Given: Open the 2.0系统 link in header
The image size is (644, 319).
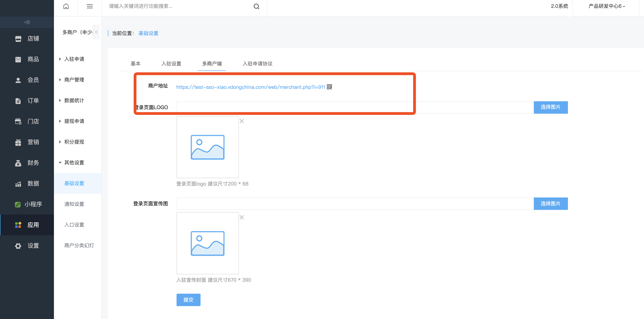Looking at the screenshot, I should (559, 6).
